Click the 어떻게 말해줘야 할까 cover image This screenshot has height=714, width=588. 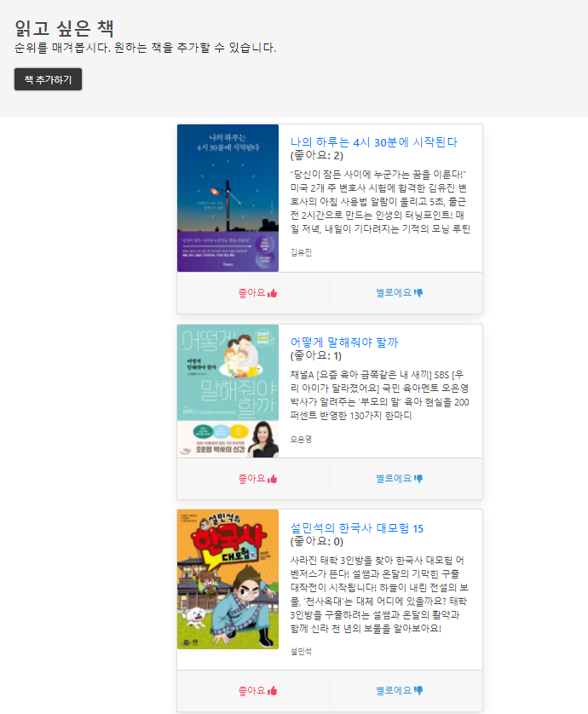[x=228, y=391]
